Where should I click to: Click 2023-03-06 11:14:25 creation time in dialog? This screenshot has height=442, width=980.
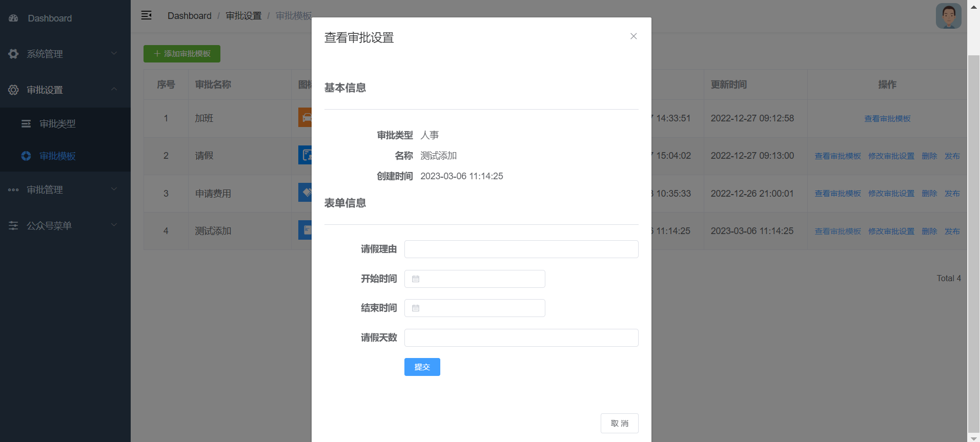click(462, 176)
